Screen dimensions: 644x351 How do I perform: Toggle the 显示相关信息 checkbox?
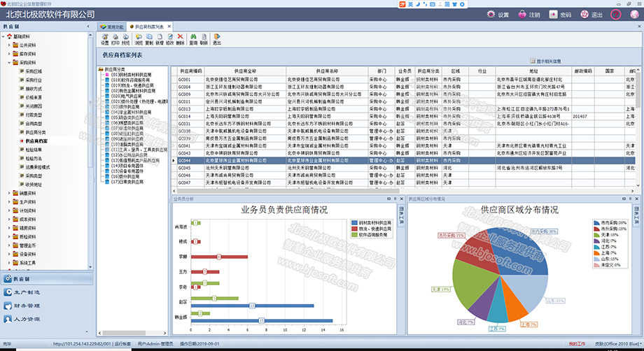pyautogui.click(x=533, y=61)
